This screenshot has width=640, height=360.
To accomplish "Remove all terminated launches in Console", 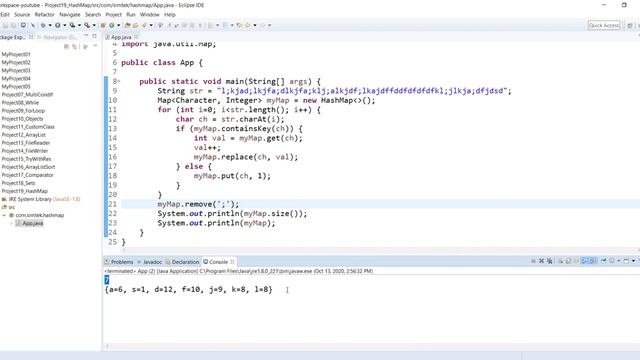I will click(x=550, y=261).
